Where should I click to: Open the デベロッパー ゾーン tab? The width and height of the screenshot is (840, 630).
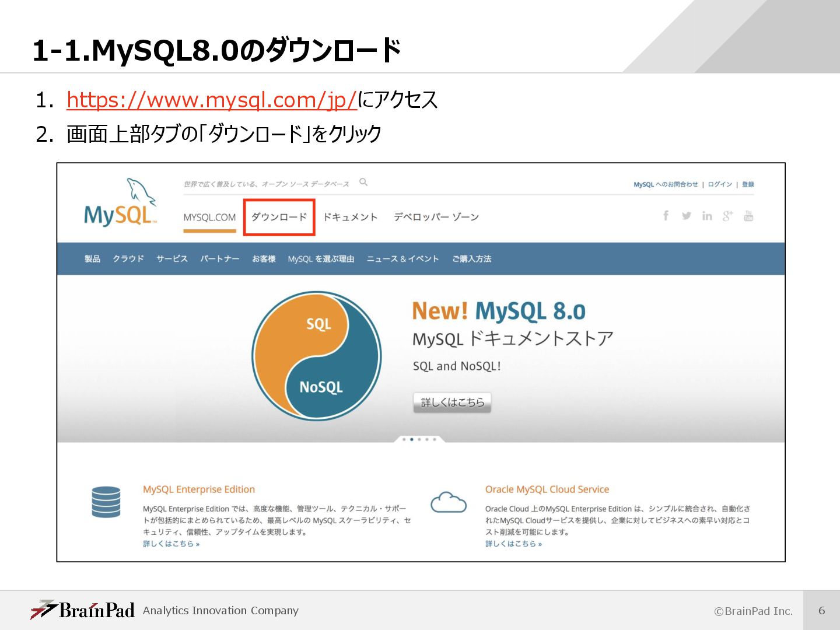point(436,217)
